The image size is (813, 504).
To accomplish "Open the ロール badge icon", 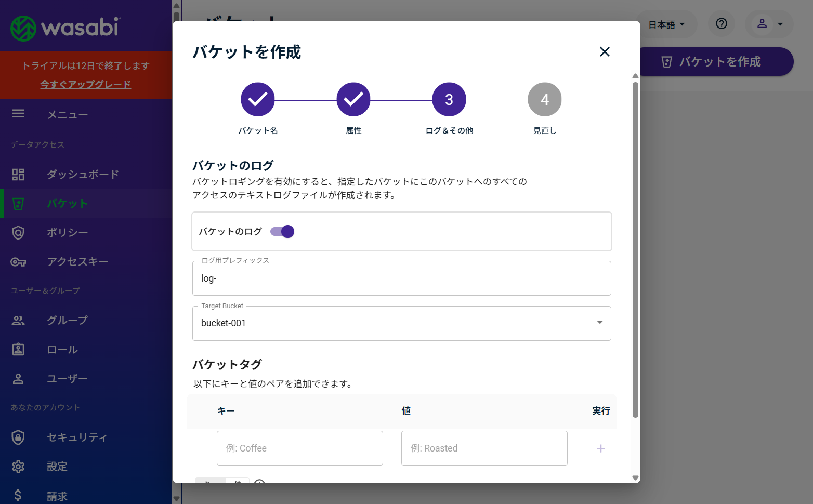I will pyautogui.click(x=18, y=349).
